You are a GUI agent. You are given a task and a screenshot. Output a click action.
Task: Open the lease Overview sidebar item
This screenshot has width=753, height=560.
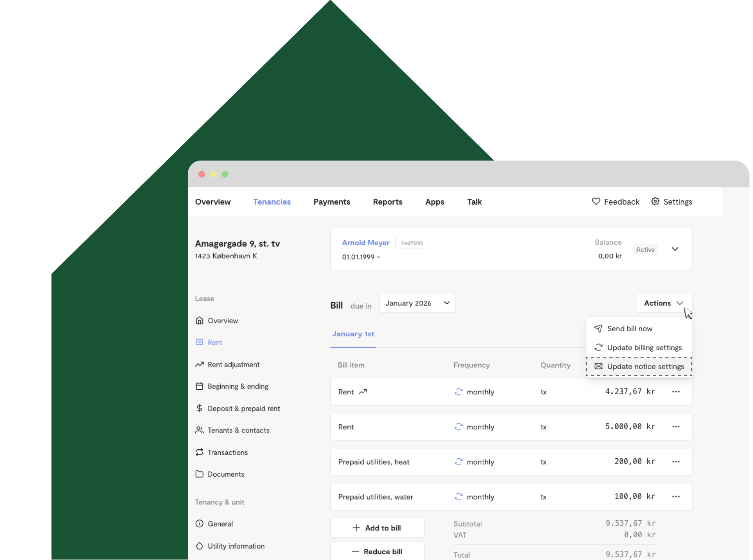(x=223, y=321)
